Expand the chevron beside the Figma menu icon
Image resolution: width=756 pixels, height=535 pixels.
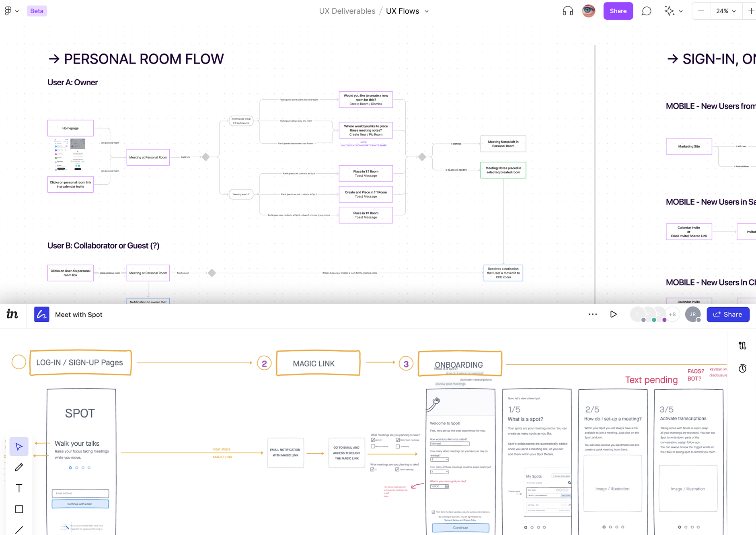point(17,11)
